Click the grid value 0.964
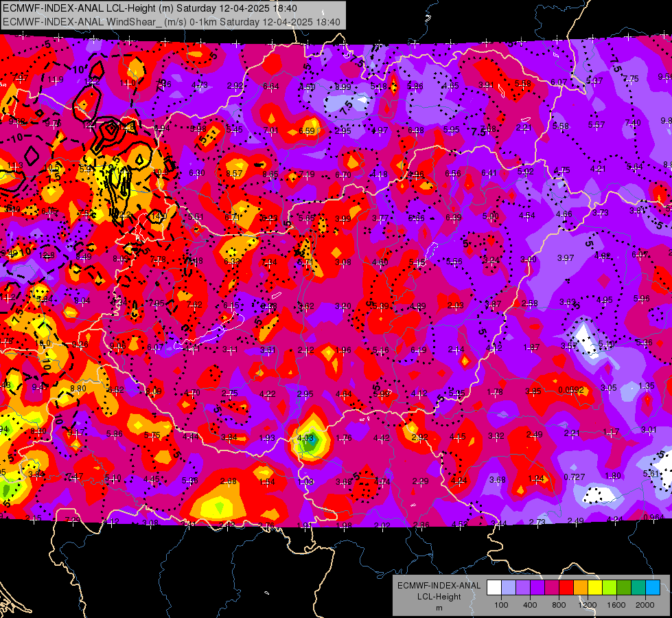The image size is (672, 618). coord(653,517)
